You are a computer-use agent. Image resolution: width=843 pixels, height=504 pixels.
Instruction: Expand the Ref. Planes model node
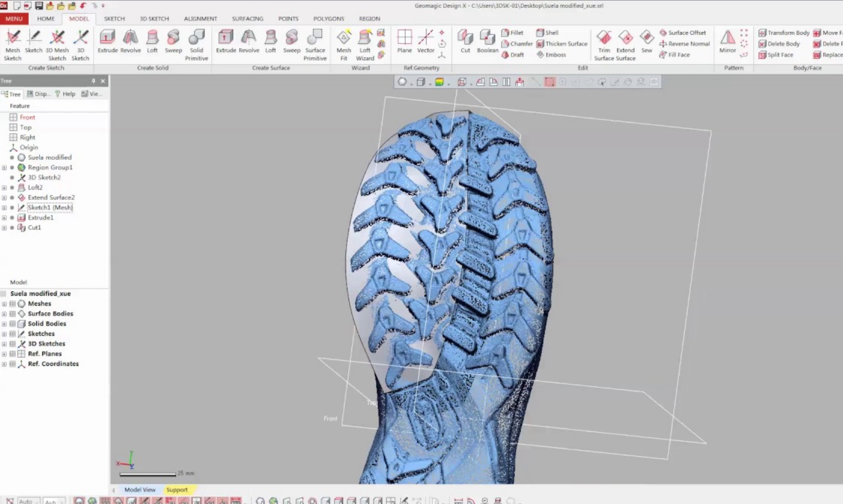tap(5, 354)
